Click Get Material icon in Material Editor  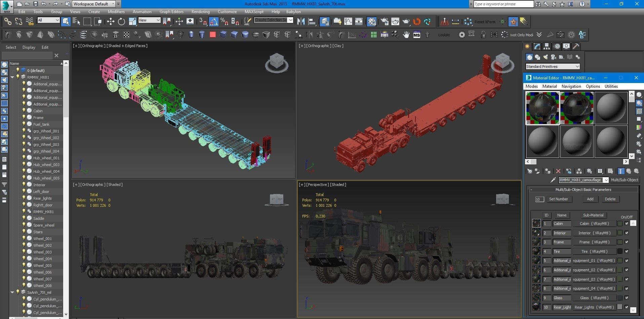click(x=530, y=171)
